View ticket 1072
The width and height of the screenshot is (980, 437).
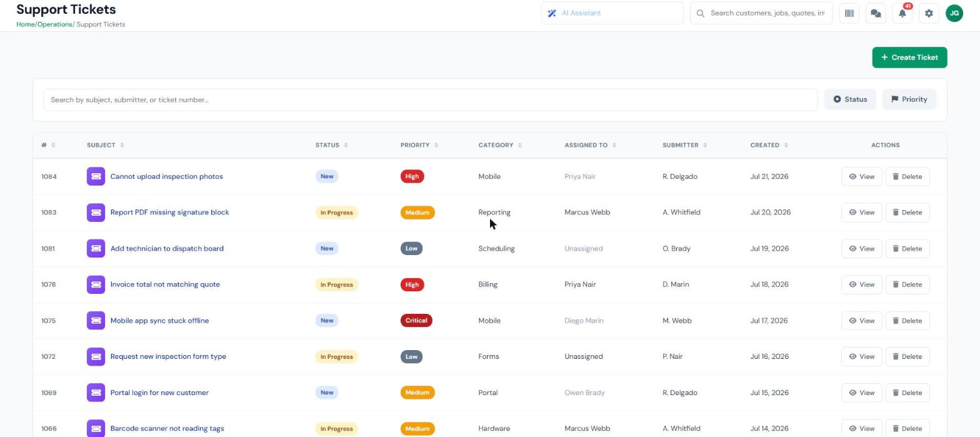tap(861, 356)
